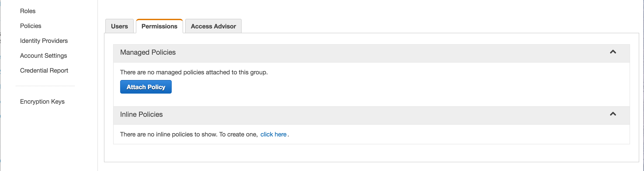Viewport: 644px width, 171px height.
Task: Open the Access Advisor tab
Action: pos(213,26)
